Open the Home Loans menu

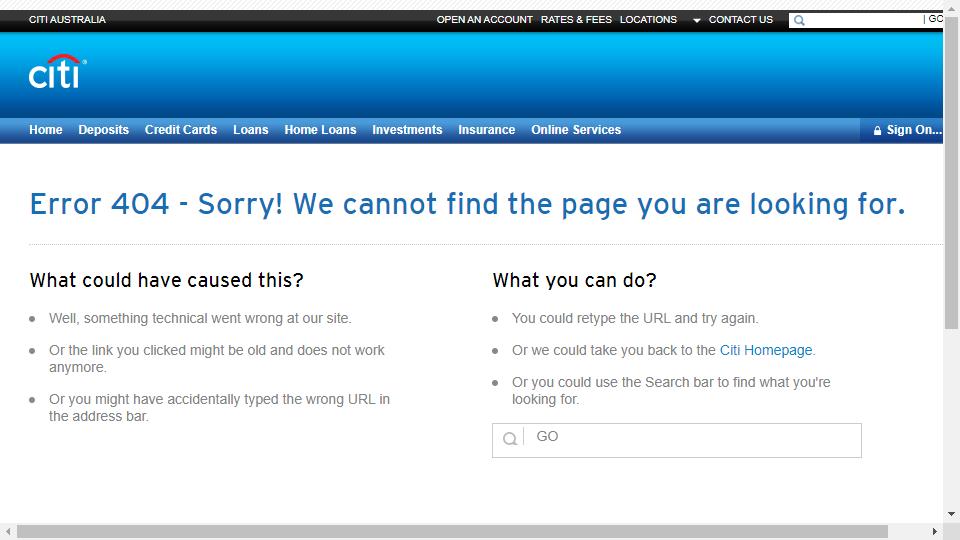(x=320, y=130)
